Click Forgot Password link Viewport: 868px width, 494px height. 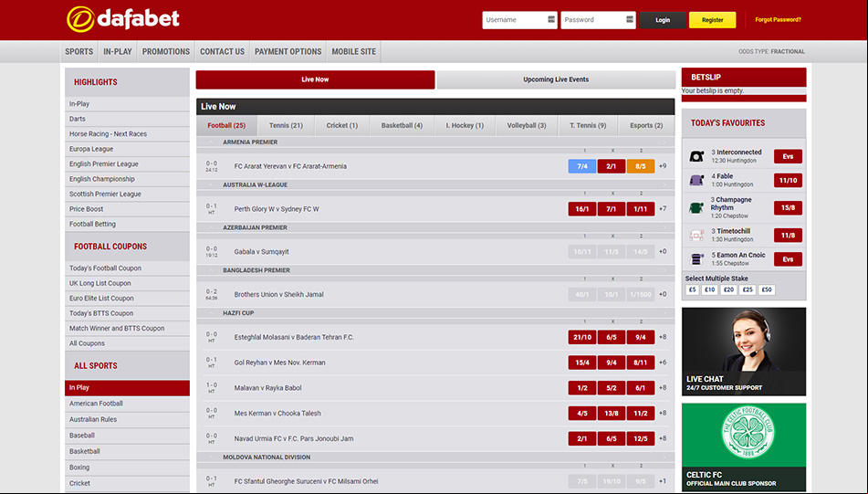[778, 19]
